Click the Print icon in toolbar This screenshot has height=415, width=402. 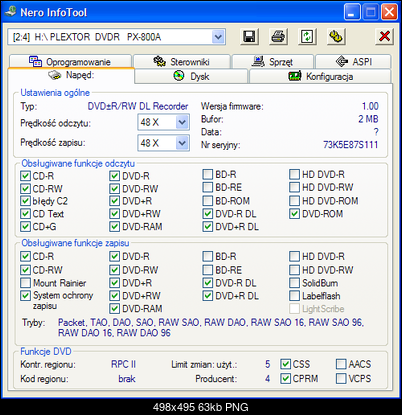click(x=278, y=37)
